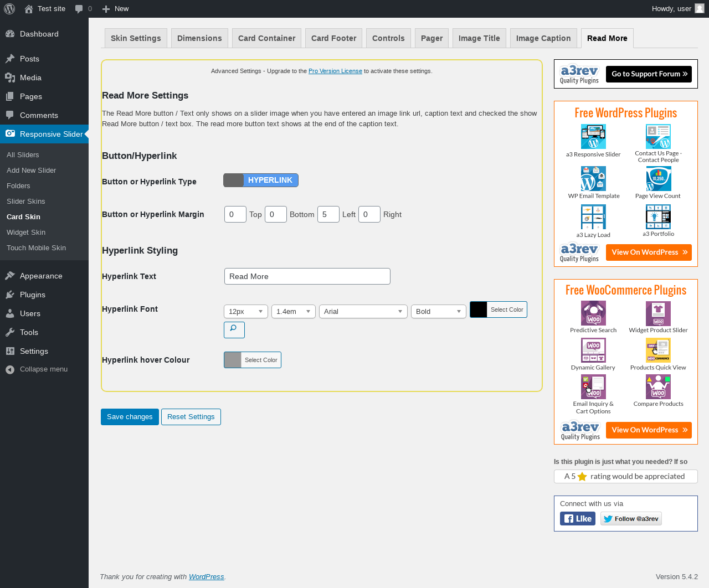Viewport: 709px width, 588px height.
Task: Open the Contact Us Page plugin icon
Action: tap(658, 136)
